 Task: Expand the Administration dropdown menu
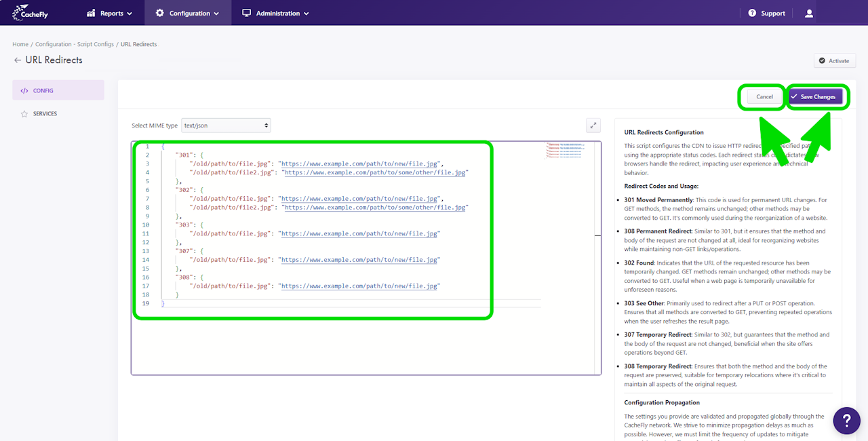(x=275, y=13)
